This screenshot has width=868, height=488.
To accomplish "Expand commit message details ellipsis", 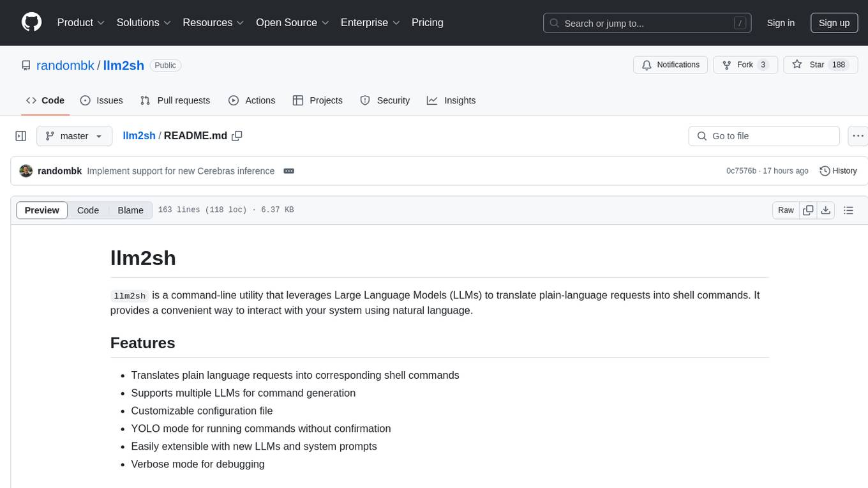I will coord(288,171).
